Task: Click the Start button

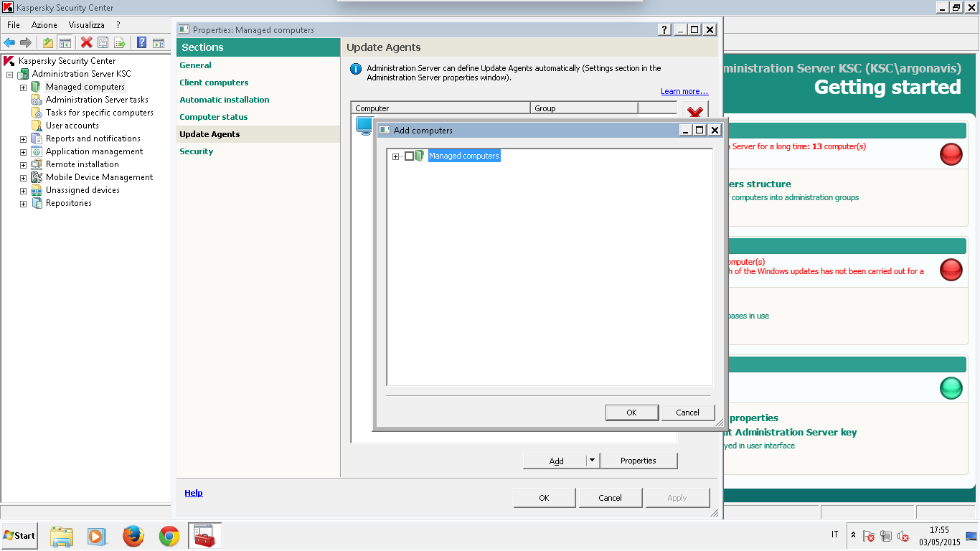Action: (19, 536)
